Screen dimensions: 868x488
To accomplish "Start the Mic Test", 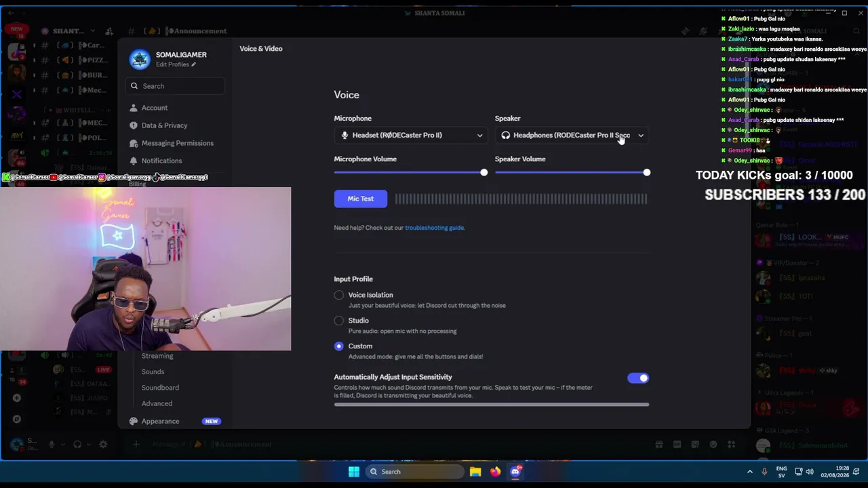I will coord(361,199).
